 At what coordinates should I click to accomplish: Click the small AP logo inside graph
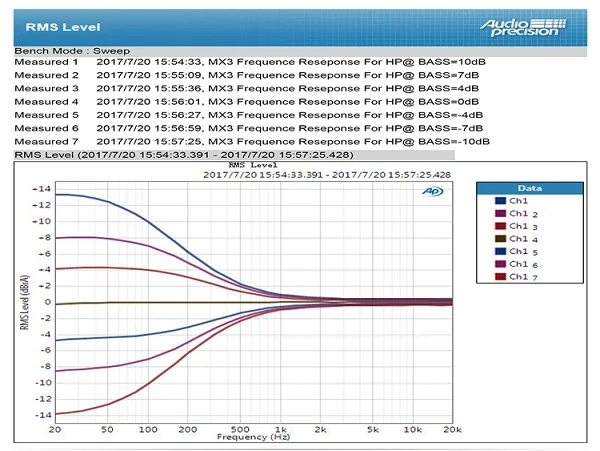point(432,191)
